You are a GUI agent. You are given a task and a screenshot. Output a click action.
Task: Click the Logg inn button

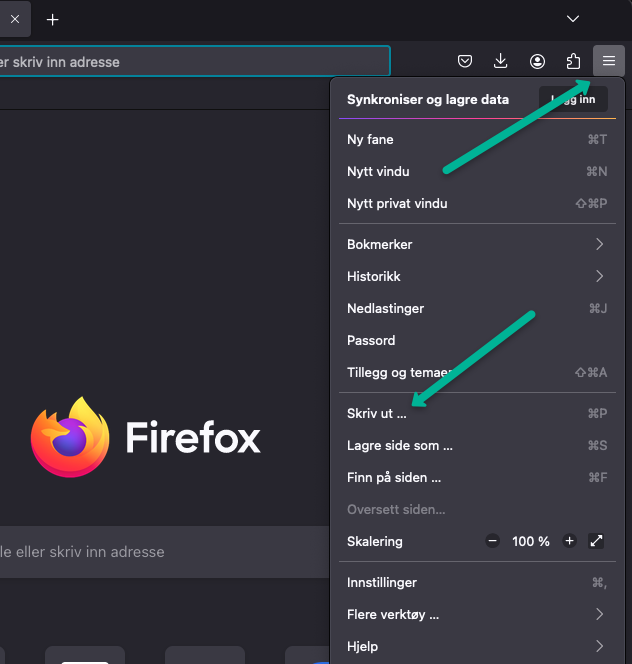(573, 99)
